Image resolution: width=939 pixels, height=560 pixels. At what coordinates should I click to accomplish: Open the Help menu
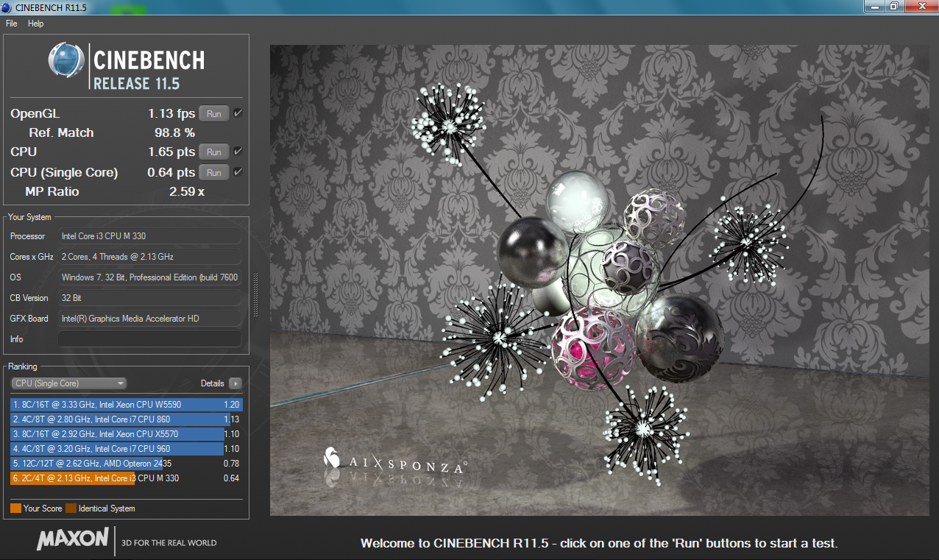pyautogui.click(x=36, y=24)
